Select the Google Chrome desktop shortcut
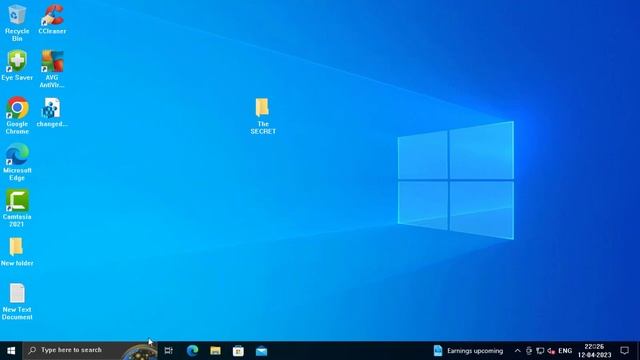This screenshot has height=360, width=640. tap(17, 116)
